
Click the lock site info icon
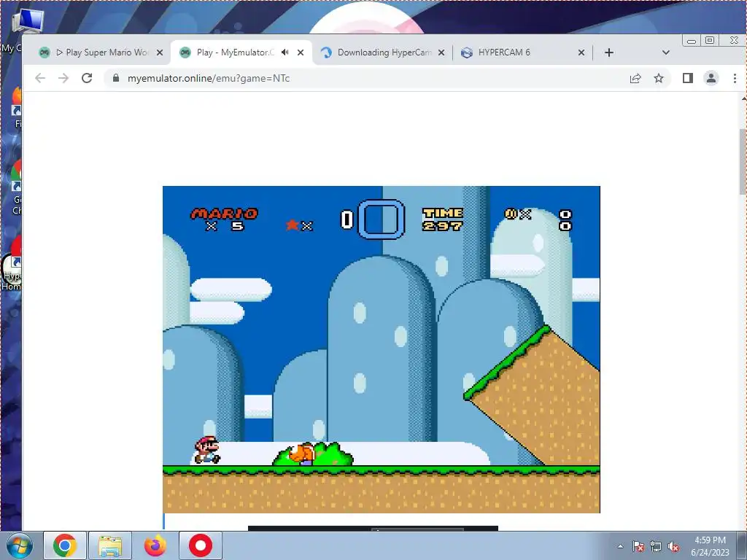116,78
